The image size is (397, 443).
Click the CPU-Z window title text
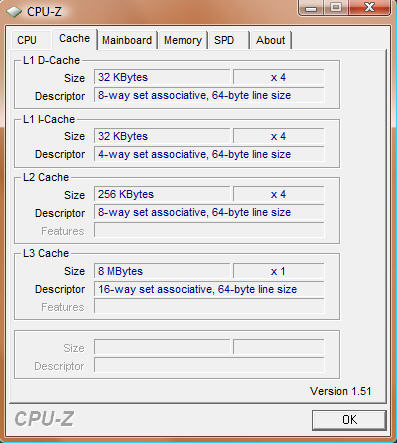pos(44,12)
